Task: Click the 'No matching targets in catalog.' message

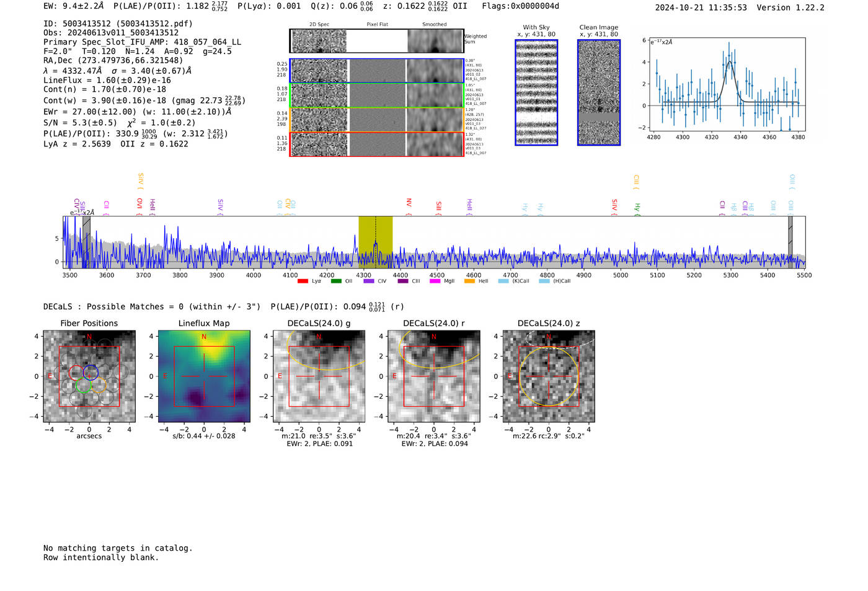Action: click(x=118, y=548)
